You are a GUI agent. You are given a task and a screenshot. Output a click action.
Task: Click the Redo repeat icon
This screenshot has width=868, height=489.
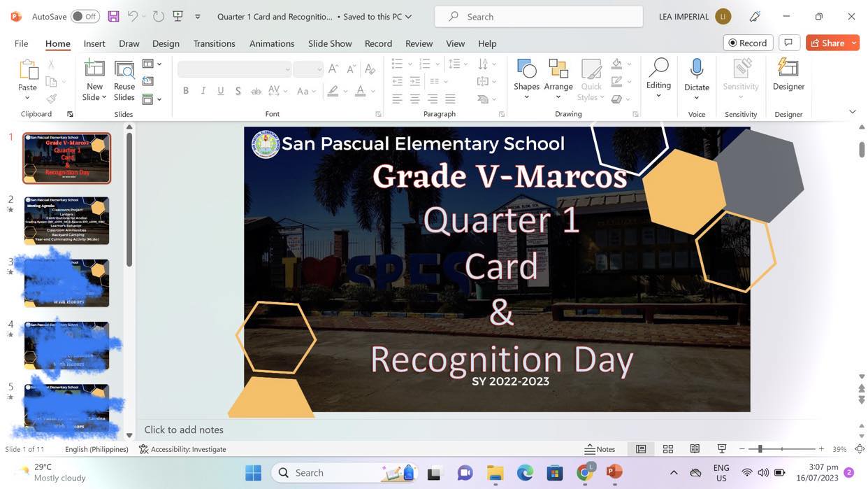tap(158, 16)
